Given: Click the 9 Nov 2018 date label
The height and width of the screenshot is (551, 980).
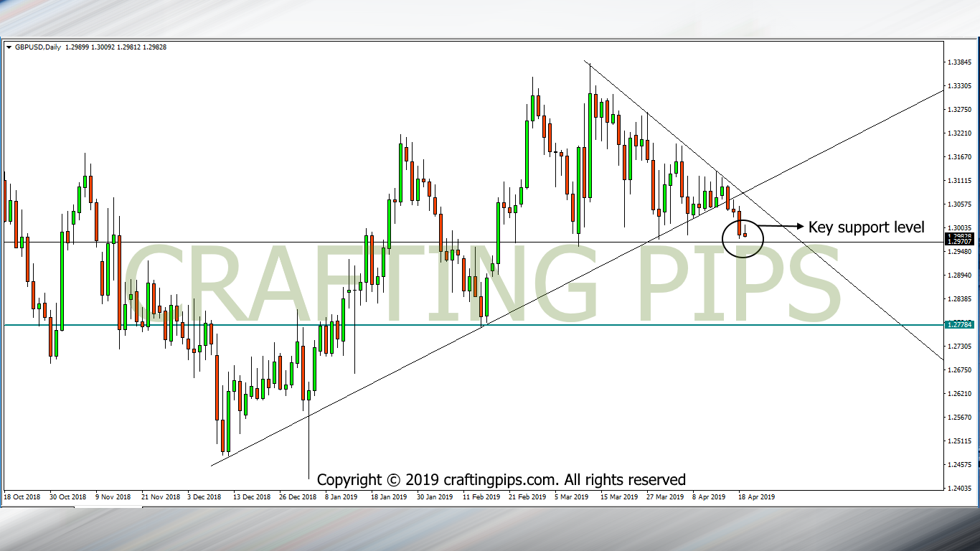Looking at the screenshot, I should [x=114, y=496].
